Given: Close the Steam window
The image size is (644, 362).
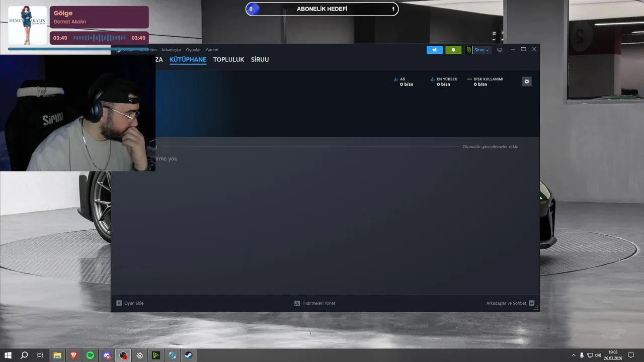Looking at the screenshot, I should pyautogui.click(x=534, y=49).
